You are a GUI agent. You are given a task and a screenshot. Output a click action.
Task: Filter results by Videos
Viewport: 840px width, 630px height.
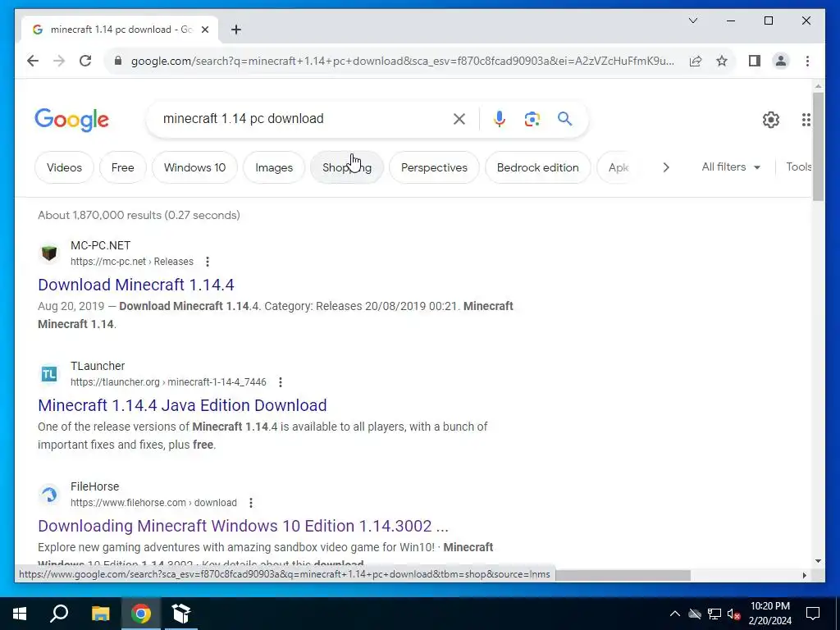point(64,167)
